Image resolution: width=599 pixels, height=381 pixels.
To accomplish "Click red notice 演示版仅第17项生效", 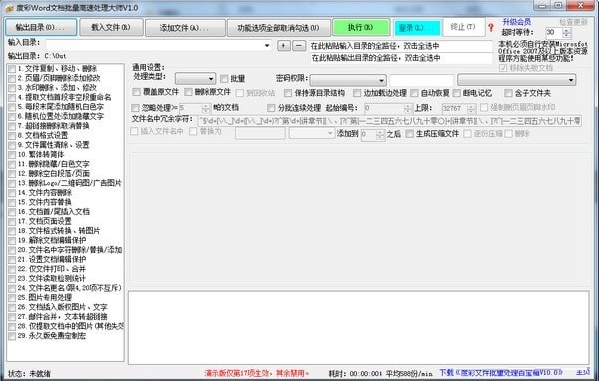I will pos(257,373).
